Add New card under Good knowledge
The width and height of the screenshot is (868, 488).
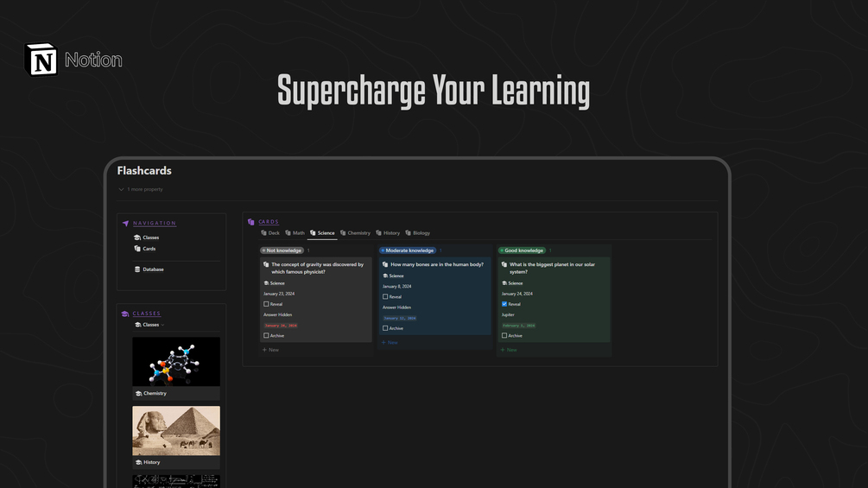[x=509, y=350]
